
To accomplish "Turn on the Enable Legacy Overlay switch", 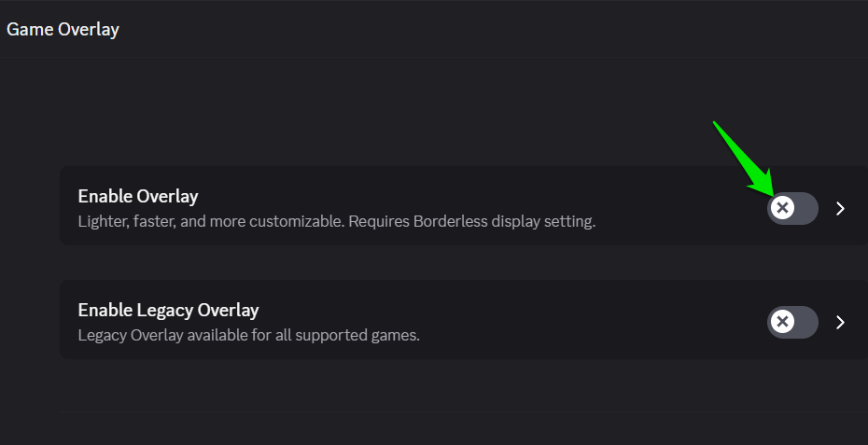I will (792, 322).
